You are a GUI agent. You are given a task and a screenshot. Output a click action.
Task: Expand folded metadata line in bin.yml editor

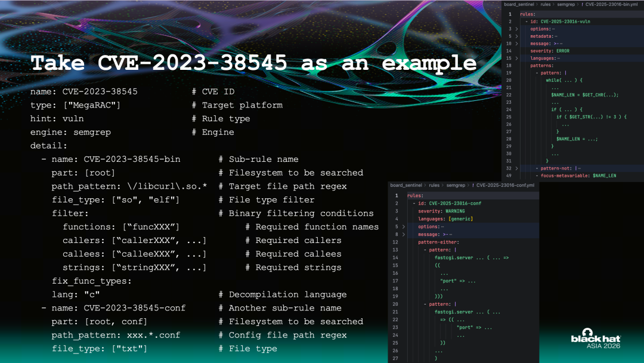pos(516,36)
